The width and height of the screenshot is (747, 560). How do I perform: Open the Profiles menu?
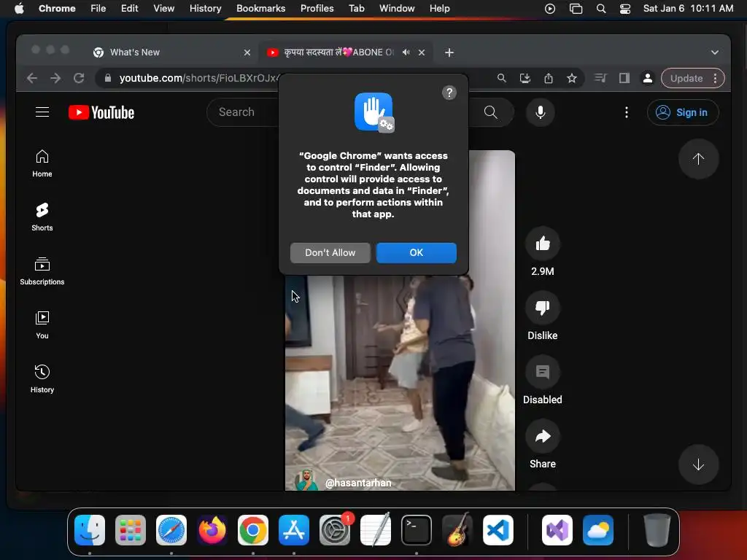[x=317, y=9]
